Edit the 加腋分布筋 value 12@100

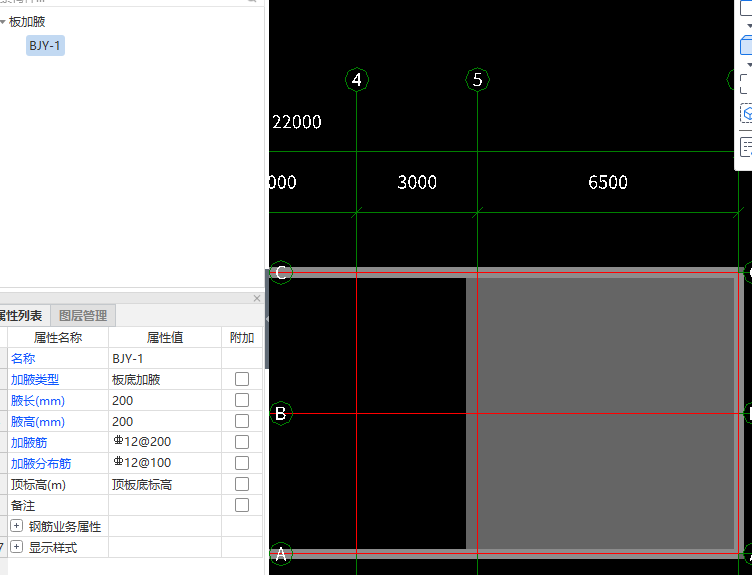[165, 463]
